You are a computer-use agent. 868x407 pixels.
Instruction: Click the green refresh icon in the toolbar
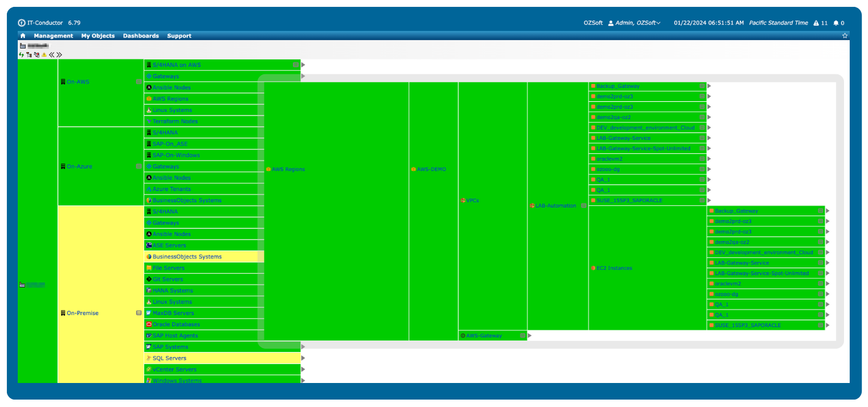pos(22,55)
